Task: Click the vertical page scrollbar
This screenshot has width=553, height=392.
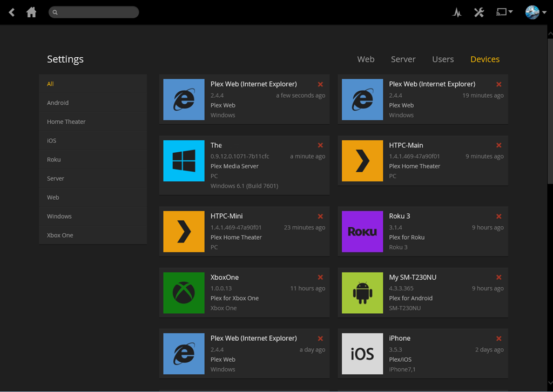Action: [x=550, y=108]
